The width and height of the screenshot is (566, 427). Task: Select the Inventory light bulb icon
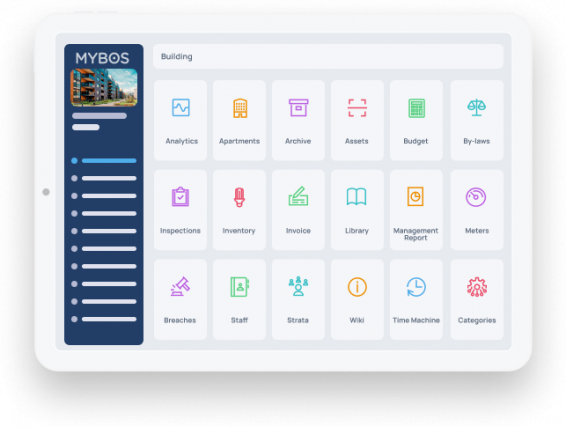[x=239, y=197]
